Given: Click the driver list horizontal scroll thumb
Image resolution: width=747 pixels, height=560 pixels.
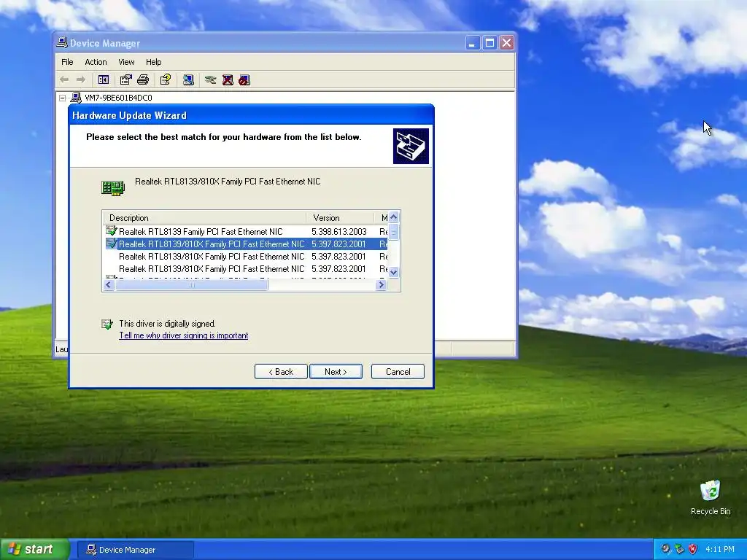Looking at the screenshot, I should [192, 285].
